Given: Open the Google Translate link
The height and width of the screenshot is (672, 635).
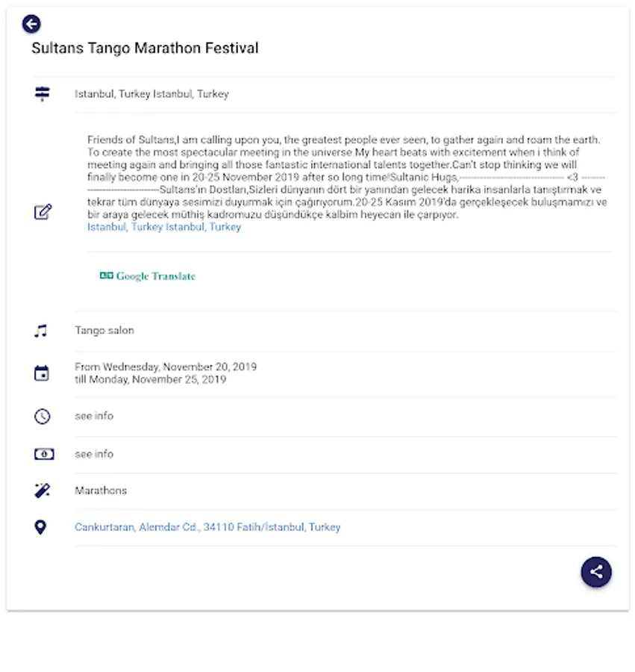Looking at the screenshot, I should click(x=148, y=276).
